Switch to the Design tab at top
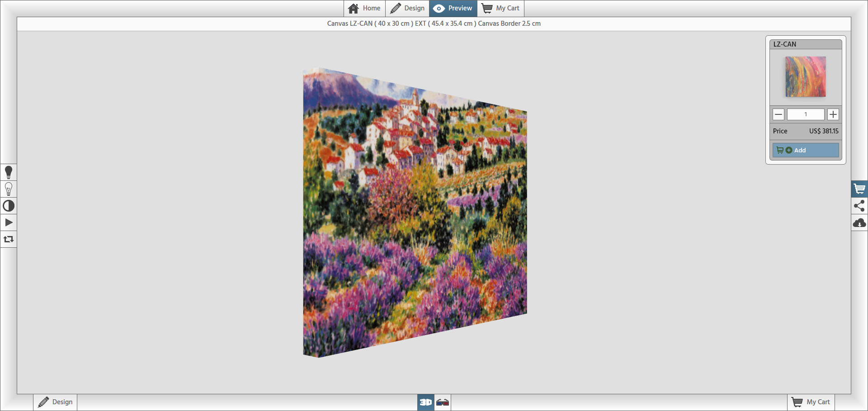The width and height of the screenshot is (868, 411). click(x=407, y=8)
